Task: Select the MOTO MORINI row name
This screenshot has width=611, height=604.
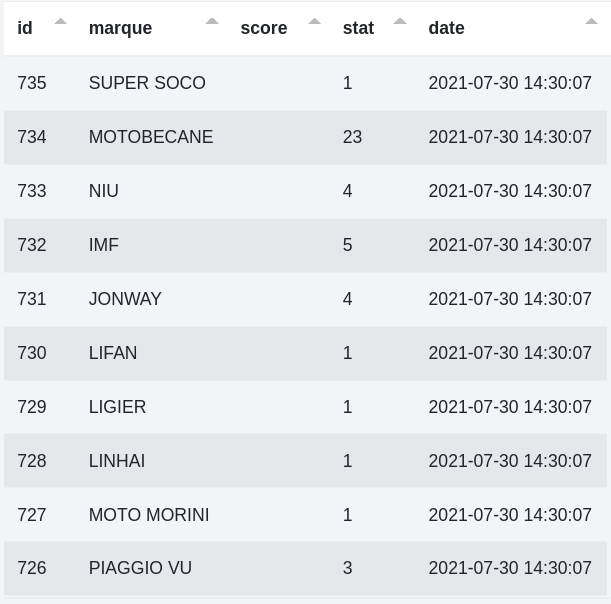Action: tap(149, 515)
